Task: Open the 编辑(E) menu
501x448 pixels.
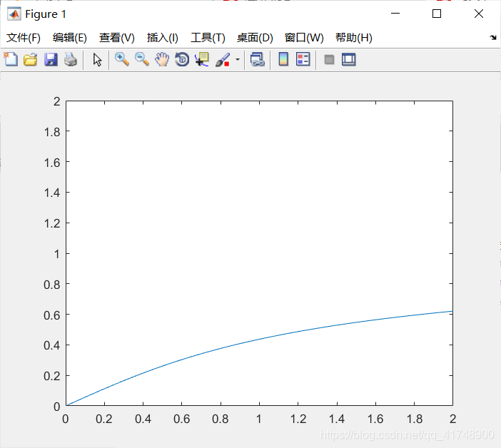Action: 70,38
